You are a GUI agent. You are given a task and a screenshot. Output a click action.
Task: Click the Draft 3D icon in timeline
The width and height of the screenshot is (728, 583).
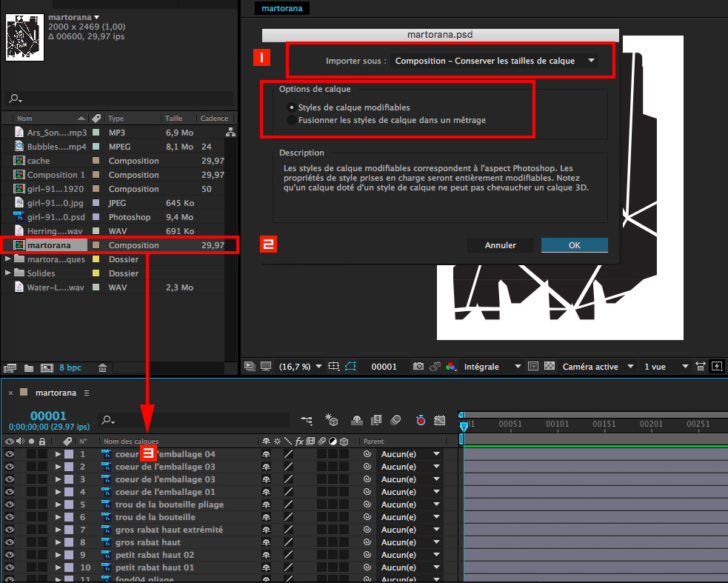[x=332, y=421]
